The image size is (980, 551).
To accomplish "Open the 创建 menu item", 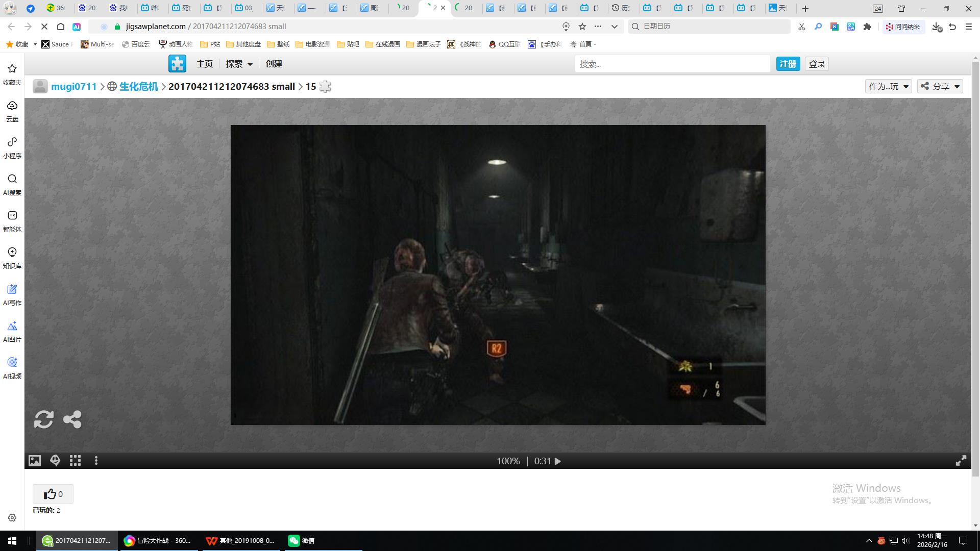I will [274, 64].
